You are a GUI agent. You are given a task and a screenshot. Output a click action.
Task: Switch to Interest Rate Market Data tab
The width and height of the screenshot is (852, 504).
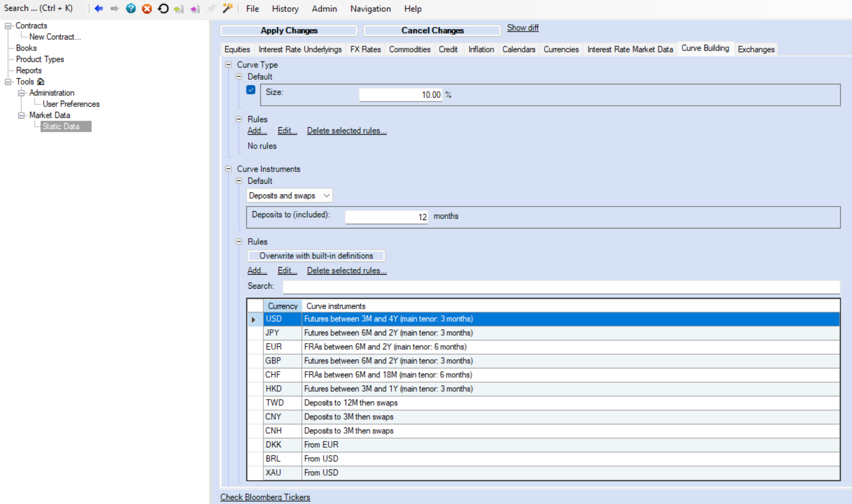coord(630,49)
